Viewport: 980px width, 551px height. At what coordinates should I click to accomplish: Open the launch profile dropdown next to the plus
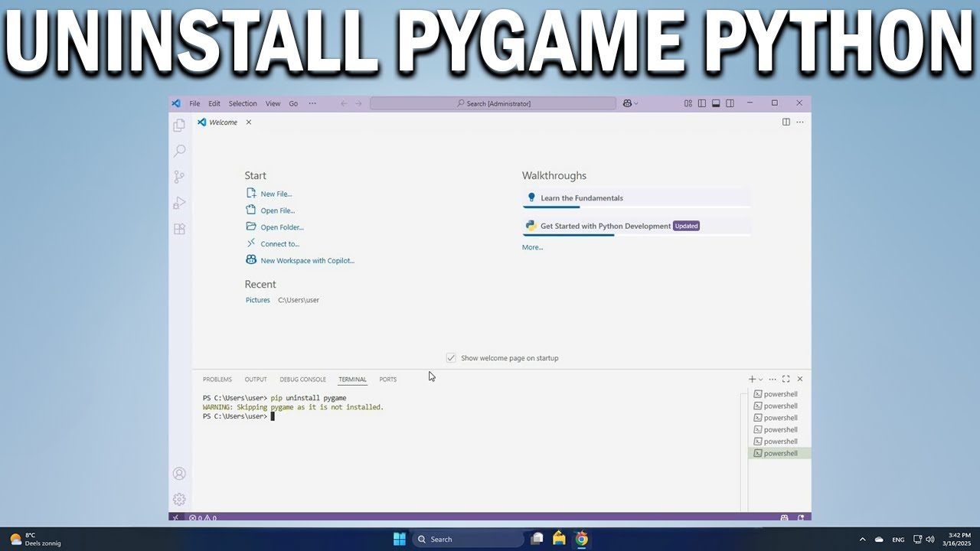pos(760,379)
